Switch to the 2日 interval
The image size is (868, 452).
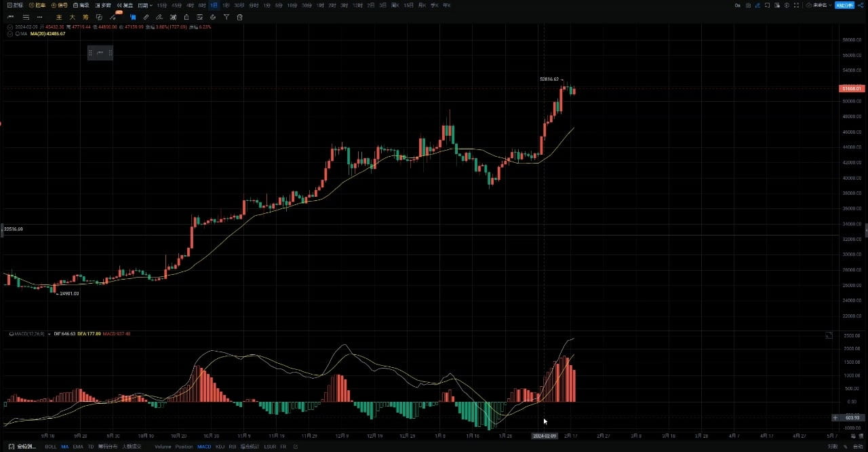pos(371,5)
